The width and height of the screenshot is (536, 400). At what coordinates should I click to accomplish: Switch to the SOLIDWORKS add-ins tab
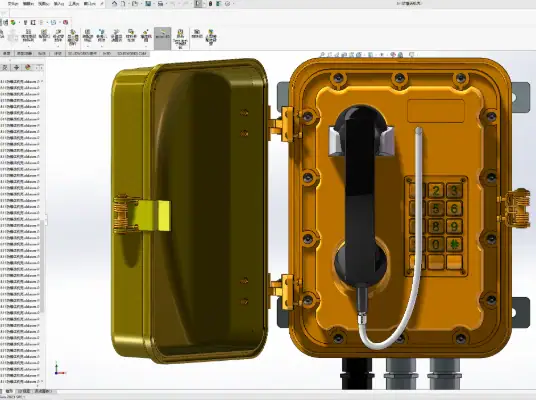point(82,54)
